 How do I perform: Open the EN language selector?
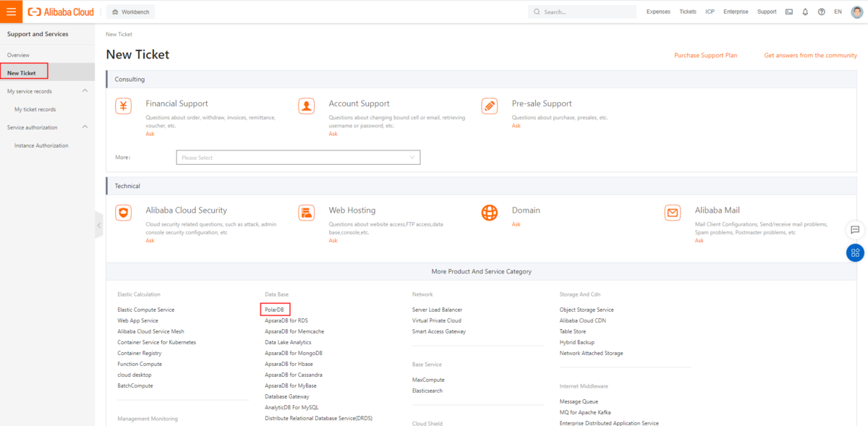click(838, 12)
